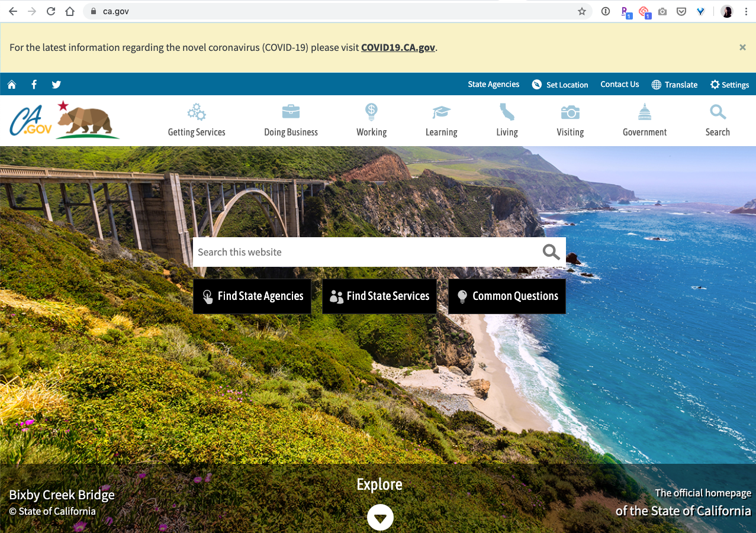This screenshot has width=756, height=533.
Task: Open the Settings gear menu
Action: 729,85
